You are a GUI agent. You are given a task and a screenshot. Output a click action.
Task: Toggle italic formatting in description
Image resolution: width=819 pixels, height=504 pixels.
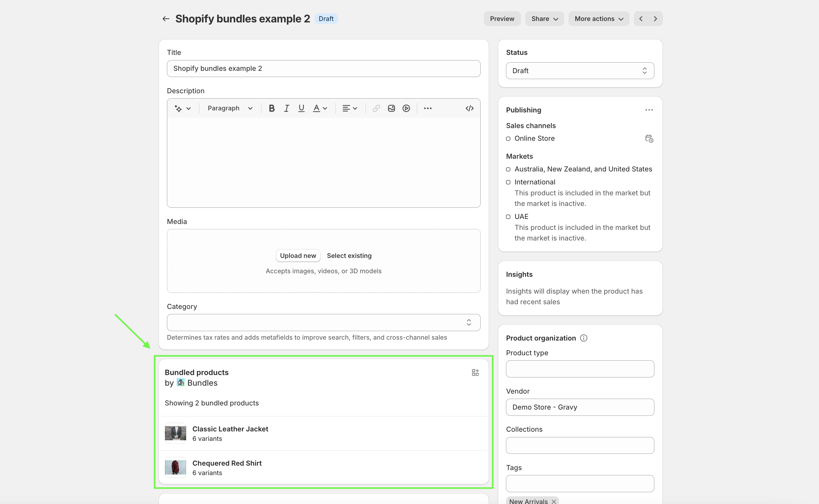point(286,108)
